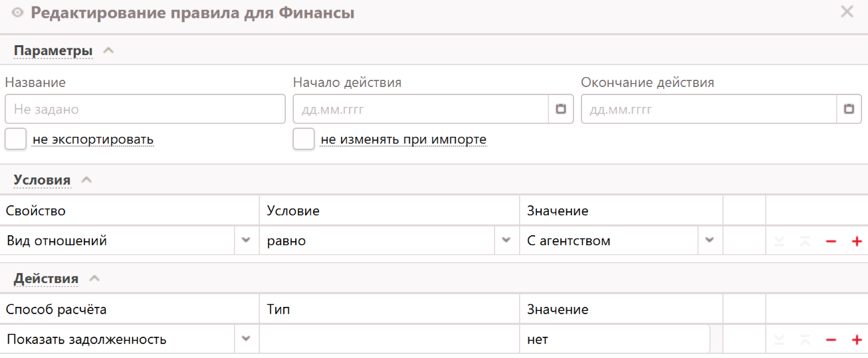Close the rule editing dialog
Viewport: 868px width, 358px height.
click(847, 12)
